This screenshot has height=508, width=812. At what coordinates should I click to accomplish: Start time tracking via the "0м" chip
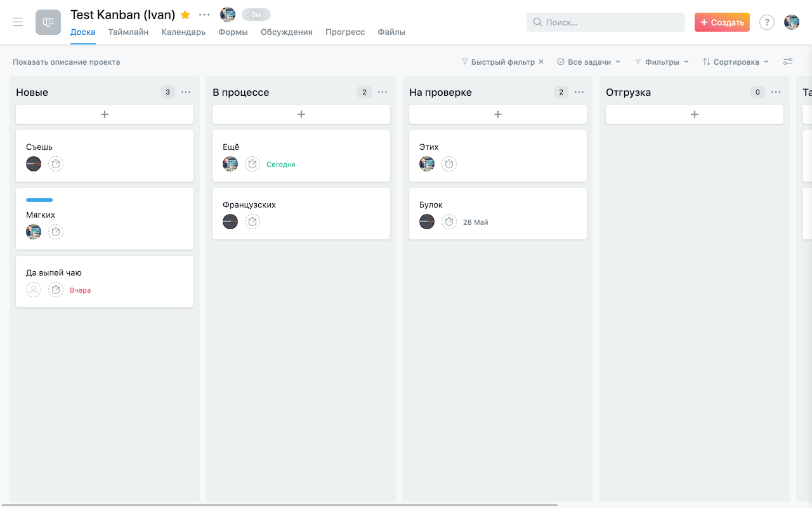pyautogui.click(x=256, y=14)
